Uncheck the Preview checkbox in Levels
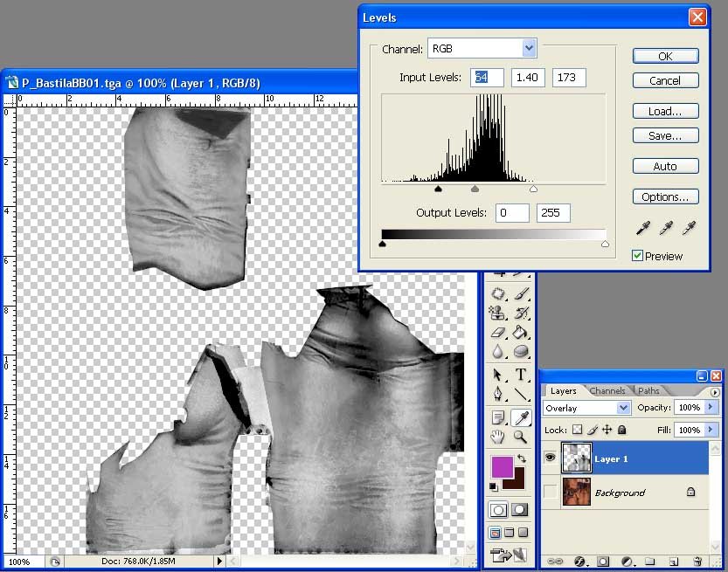 pos(637,256)
